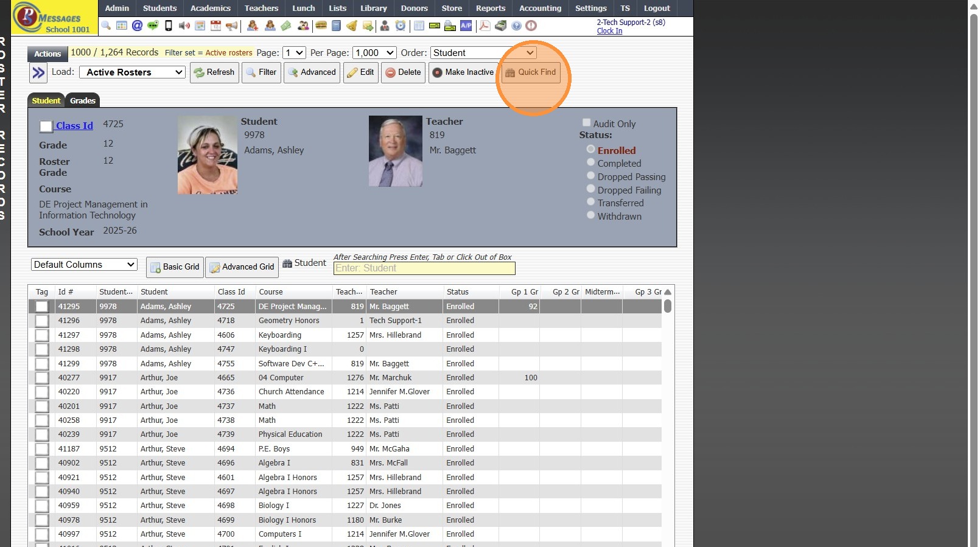This screenshot has height=547, width=980.
Task: Open the Load dropdown showing Active Rosters
Action: [x=132, y=72]
